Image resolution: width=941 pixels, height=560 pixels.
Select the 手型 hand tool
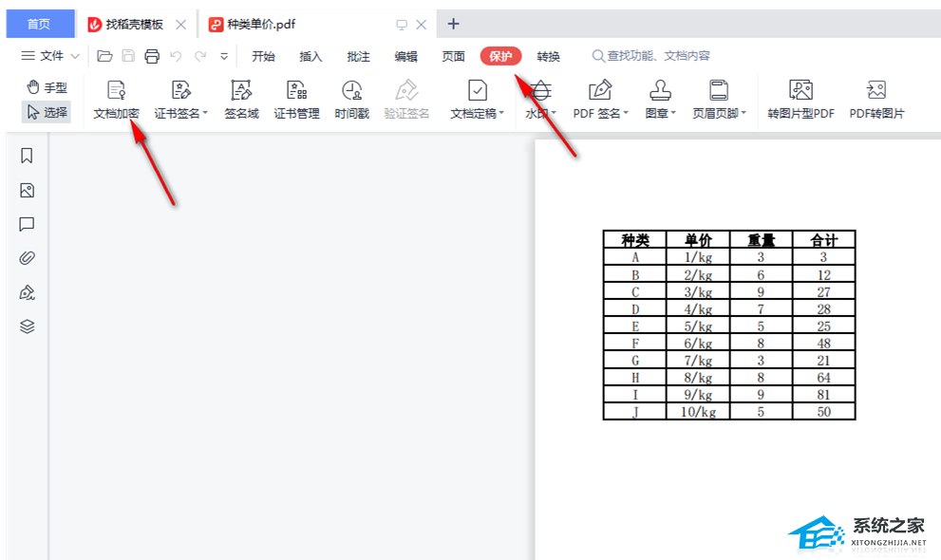point(47,87)
